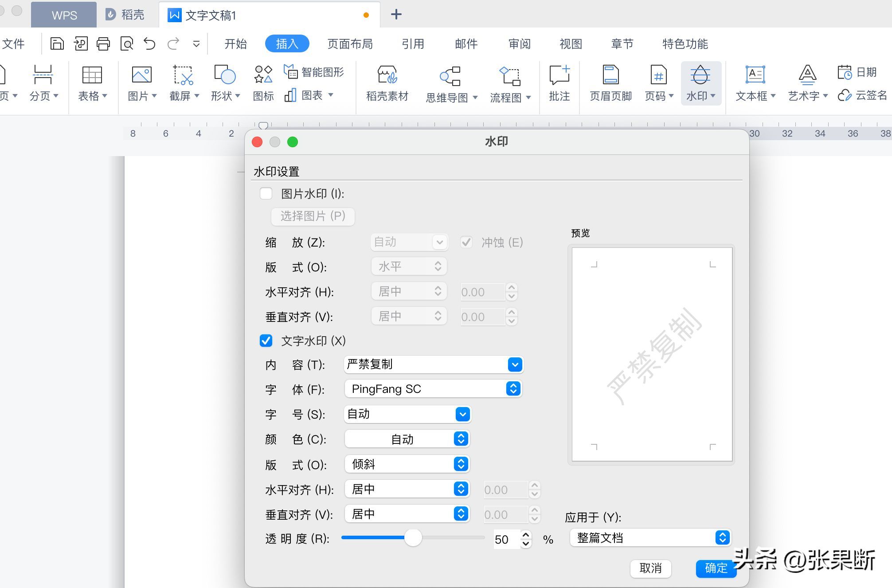The width and height of the screenshot is (892, 588).
Task: Toggle the 文字水印 checkbox
Action: pos(266,341)
